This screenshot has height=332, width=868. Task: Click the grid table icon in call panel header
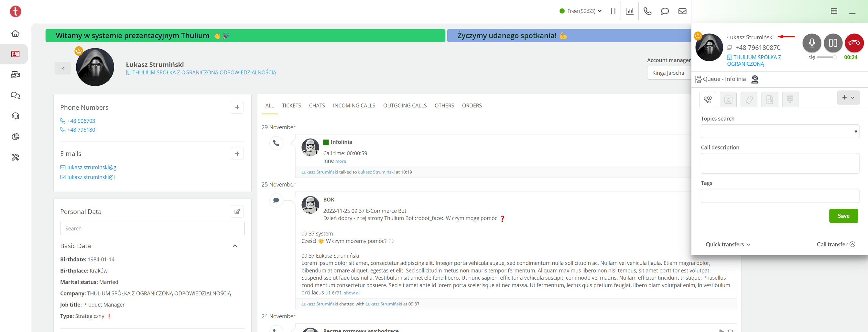834,11
